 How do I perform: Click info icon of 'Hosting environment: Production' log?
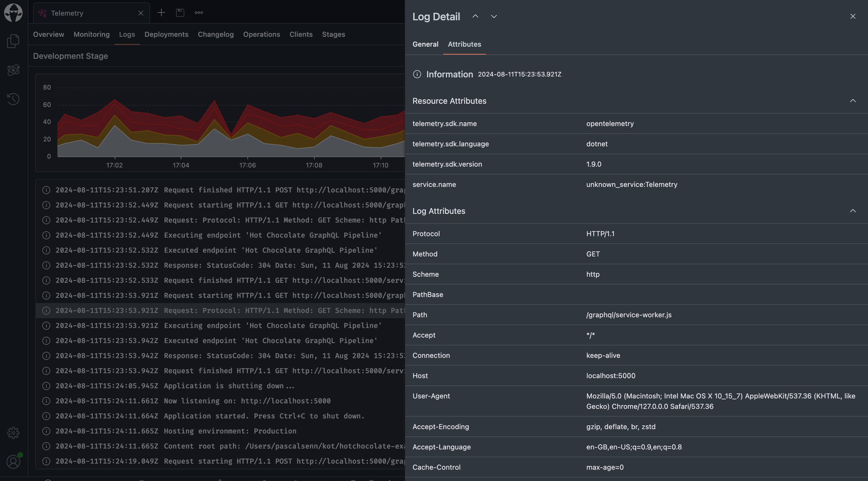[x=46, y=431]
